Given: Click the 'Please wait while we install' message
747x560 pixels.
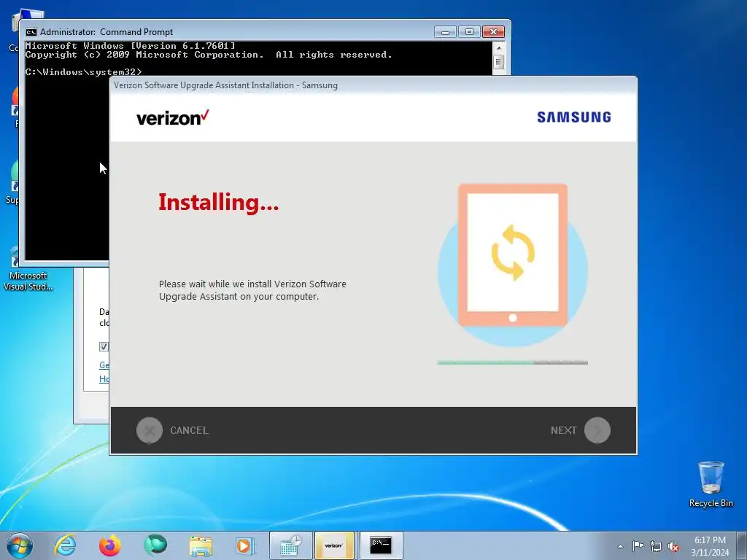Looking at the screenshot, I should coord(252,290).
